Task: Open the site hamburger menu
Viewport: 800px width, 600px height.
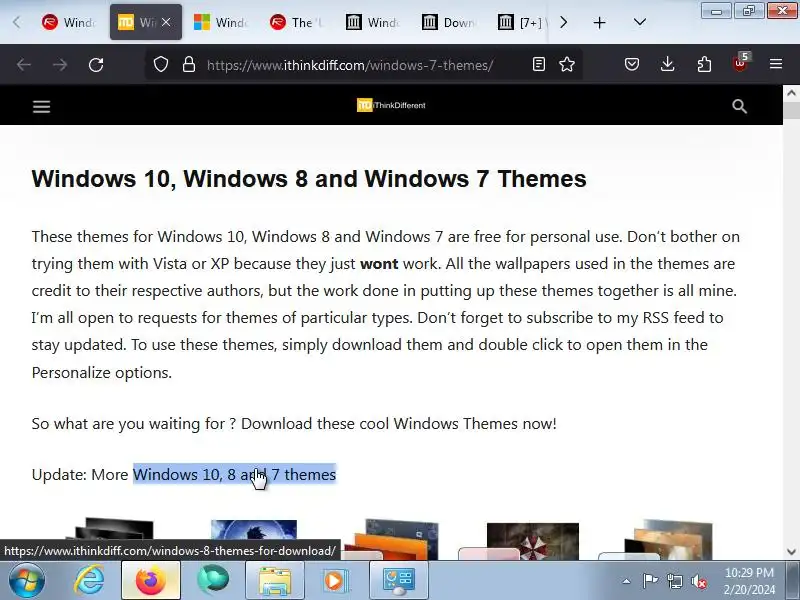Action: [x=41, y=107]
